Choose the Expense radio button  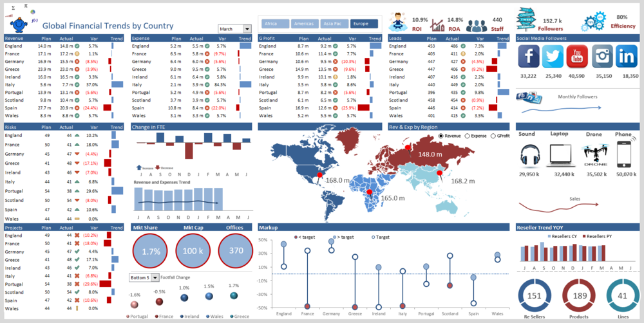point(467,136)
